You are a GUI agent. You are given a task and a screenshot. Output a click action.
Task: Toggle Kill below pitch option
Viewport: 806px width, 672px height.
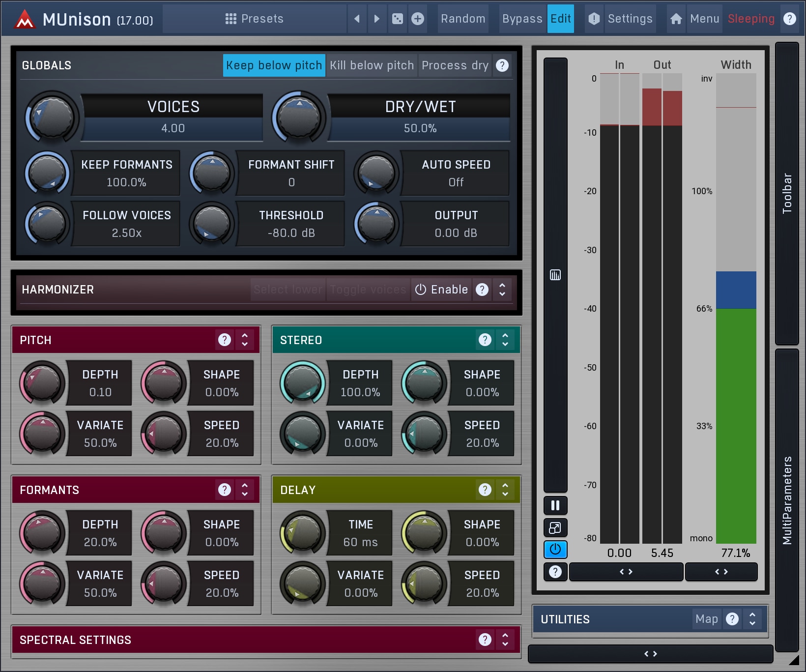point(372,65)
